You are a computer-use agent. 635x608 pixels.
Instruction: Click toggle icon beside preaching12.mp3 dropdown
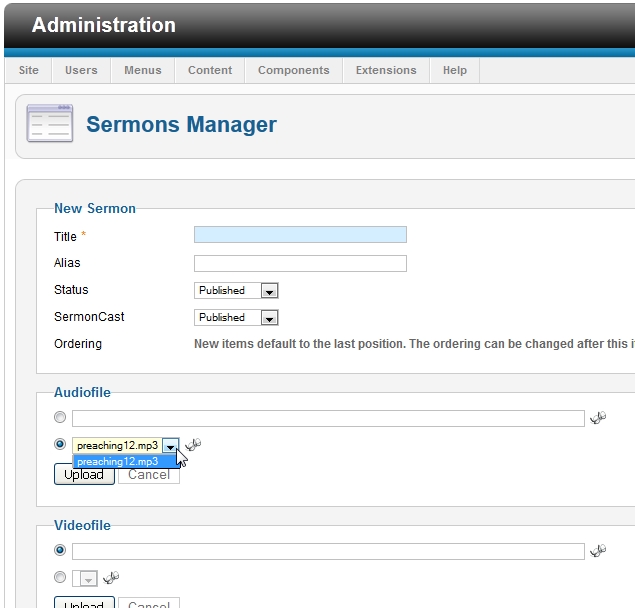[193, 444]
